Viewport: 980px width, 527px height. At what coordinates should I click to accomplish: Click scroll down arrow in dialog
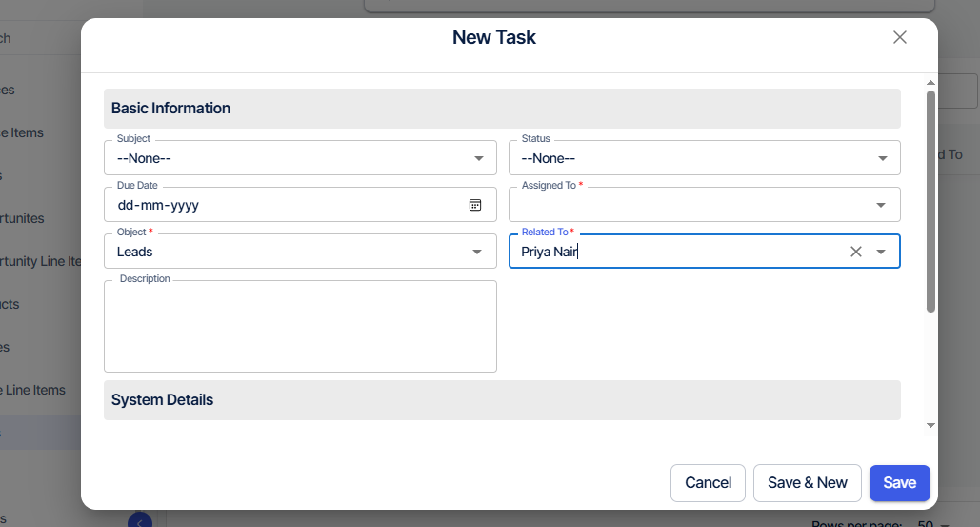tap(930, 425)
